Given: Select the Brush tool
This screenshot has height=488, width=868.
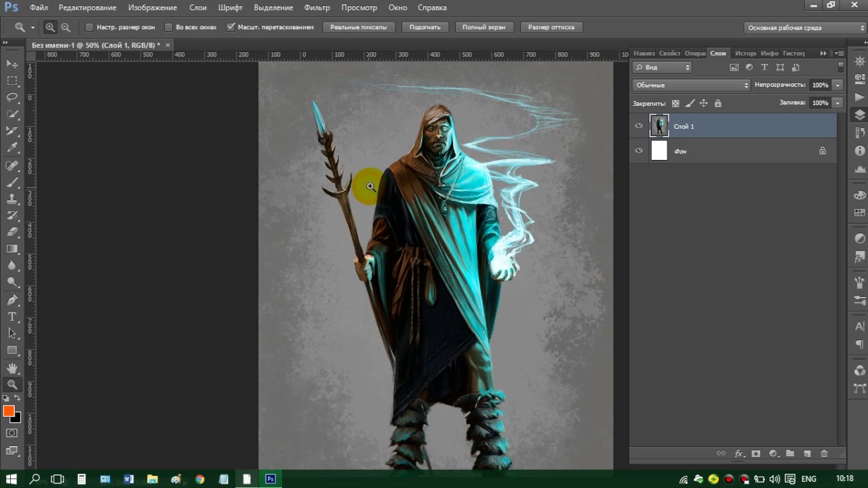Looking at the screenshot, I should click(12, 182).
